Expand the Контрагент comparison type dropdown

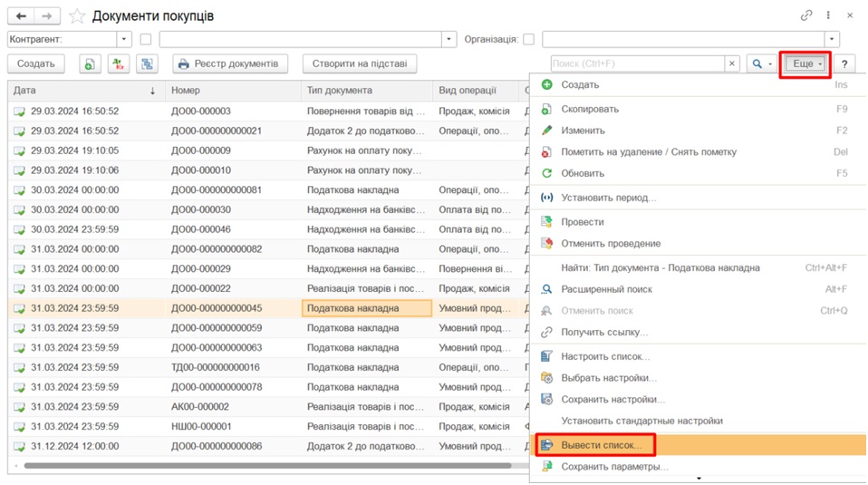tap(124, 39)
